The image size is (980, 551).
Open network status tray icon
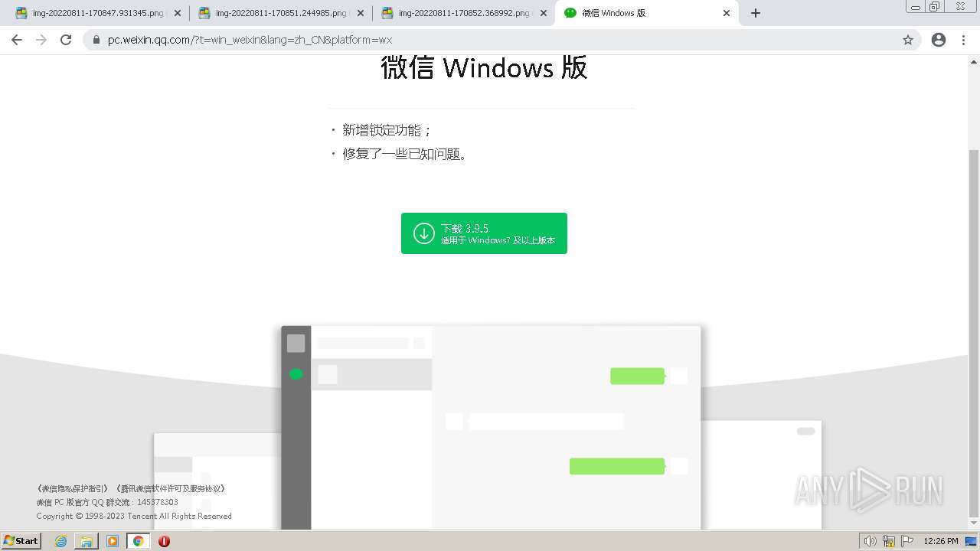[889, 541]
